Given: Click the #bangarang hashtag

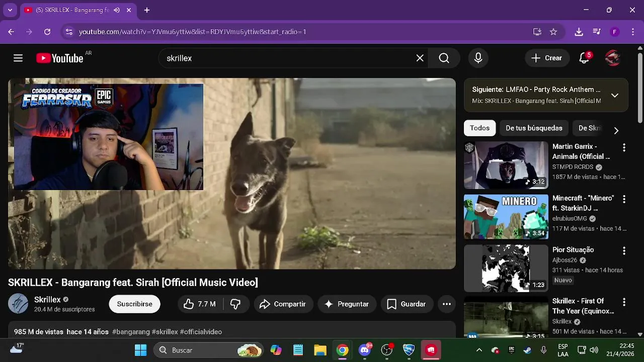Looking at the screenshot, I should (131, 332).
